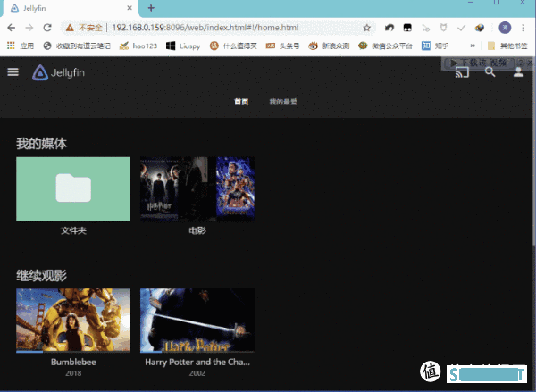Open the 什么值得买 bookmark
536x392 pixels.
tap(233, 46)
